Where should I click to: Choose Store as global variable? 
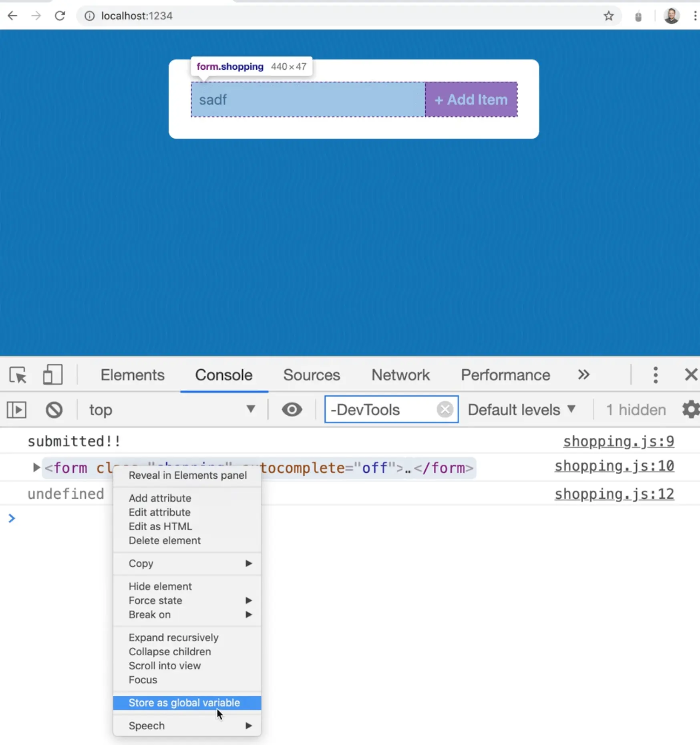pos(184,703)
